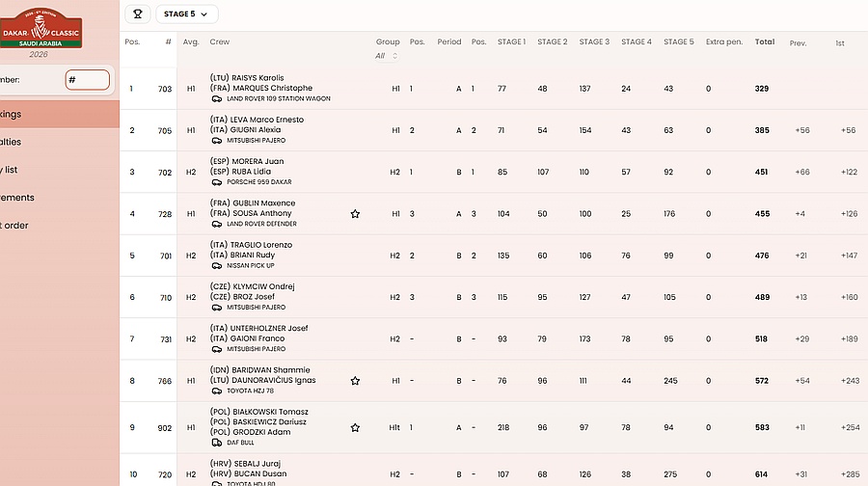Viewport: 868px width, 486px height.
Task: Focus the competitor number search field
Action: (x=87, y=80)
